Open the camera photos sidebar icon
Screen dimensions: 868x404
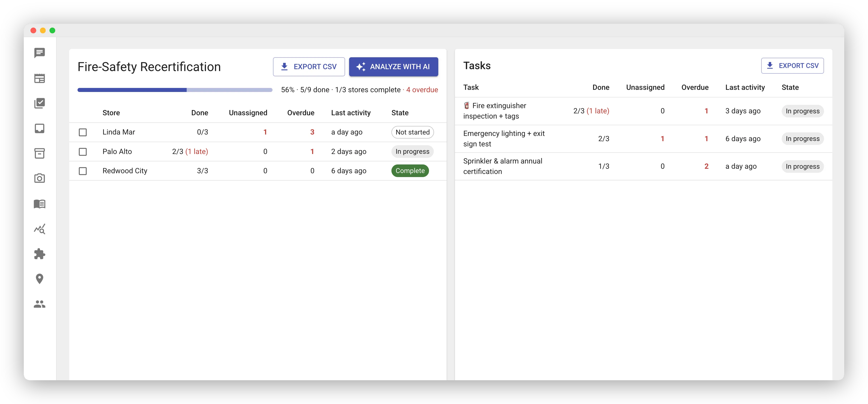[39, 178]
